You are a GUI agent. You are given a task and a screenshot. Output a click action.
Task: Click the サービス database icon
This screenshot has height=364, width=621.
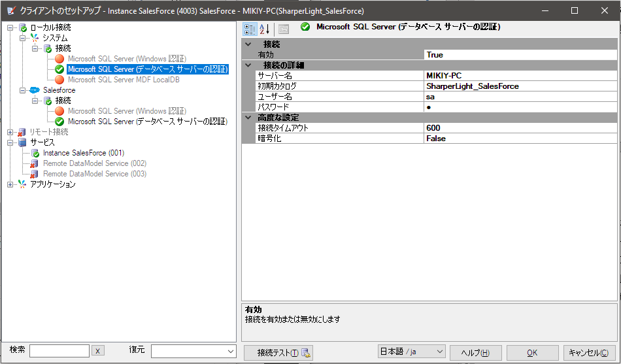(23, 142)
